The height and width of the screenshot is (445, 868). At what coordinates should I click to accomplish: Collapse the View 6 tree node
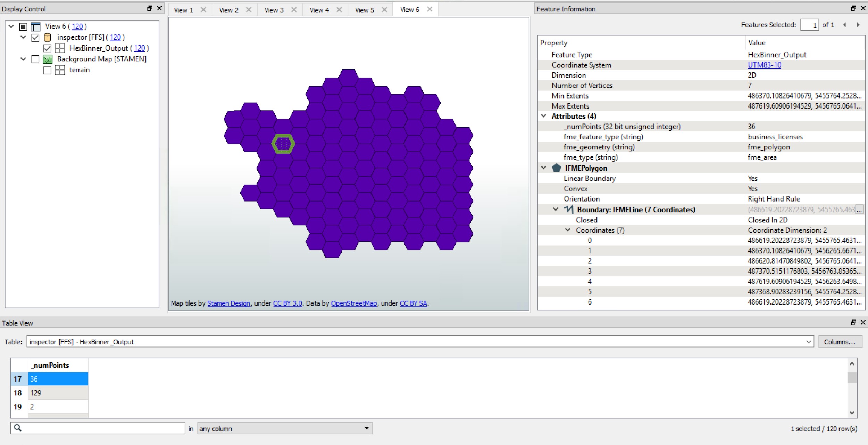click(x=11, y=26)
